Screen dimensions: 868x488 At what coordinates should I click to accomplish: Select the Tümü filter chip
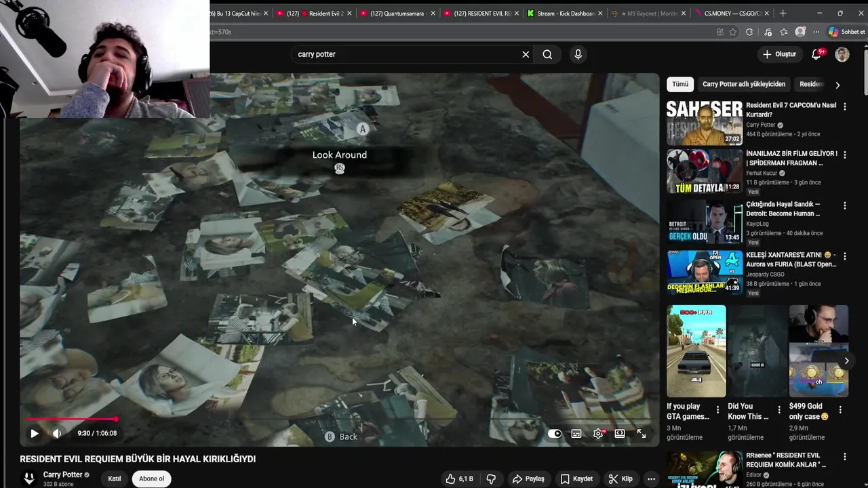(x=680, y=84)
